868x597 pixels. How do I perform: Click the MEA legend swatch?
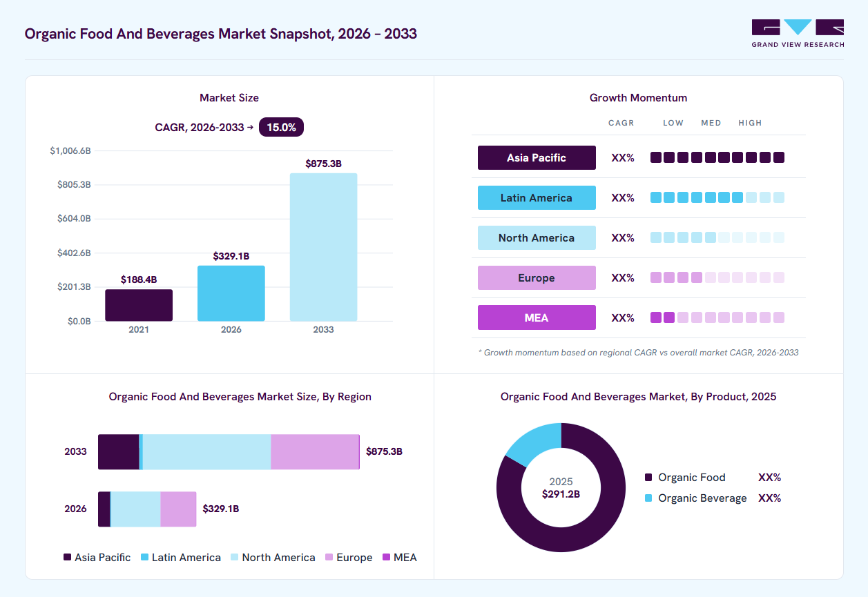click(x=386, y=557)
